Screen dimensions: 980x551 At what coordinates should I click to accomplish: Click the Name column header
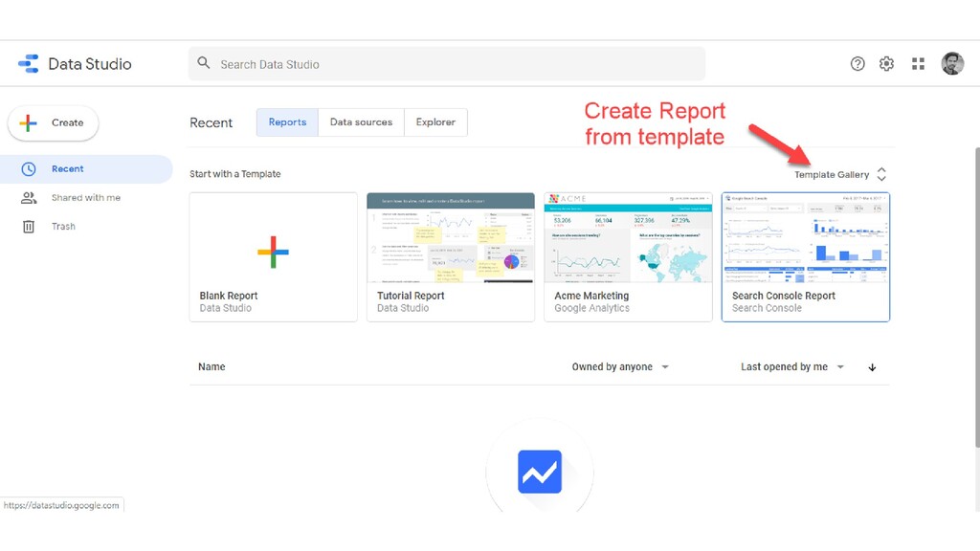[212, 367]
